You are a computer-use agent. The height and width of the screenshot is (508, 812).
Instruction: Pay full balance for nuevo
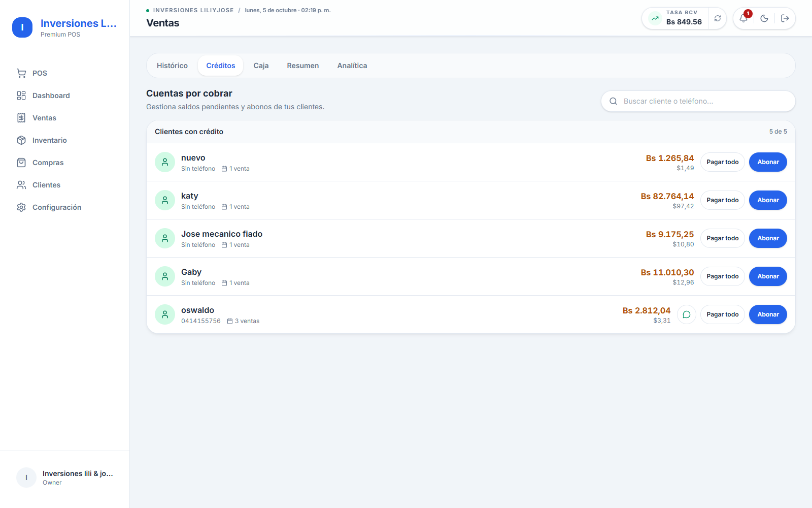(x=723, y=162)
